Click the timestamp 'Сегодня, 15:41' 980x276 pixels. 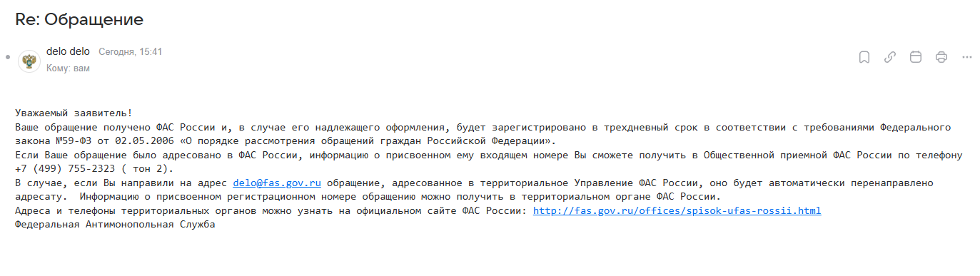(130, 52)
